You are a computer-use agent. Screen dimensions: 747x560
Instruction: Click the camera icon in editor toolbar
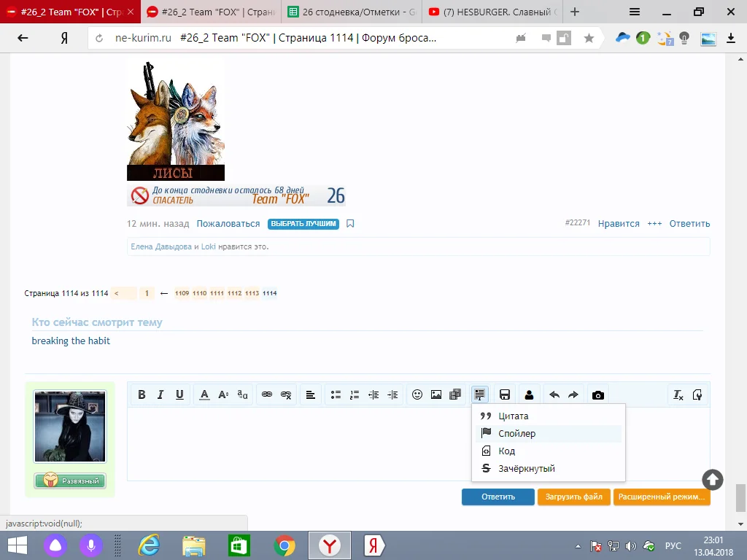598,394
